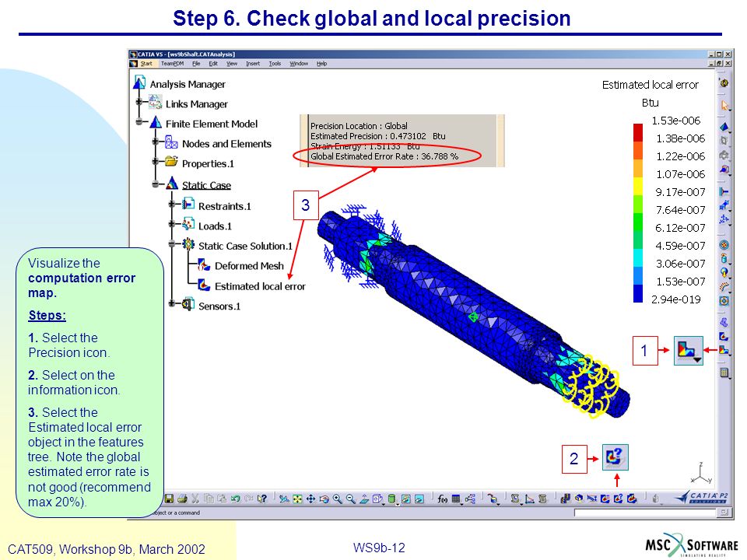This screenshot has height=560, width=747.
Task: Open the Edit menu
Action: click(x=213, y=63)
